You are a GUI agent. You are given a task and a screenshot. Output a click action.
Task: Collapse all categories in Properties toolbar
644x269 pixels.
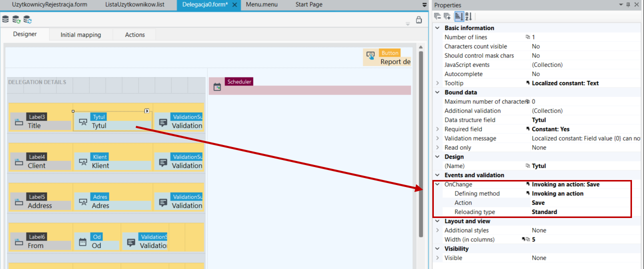tap(438, 16)
